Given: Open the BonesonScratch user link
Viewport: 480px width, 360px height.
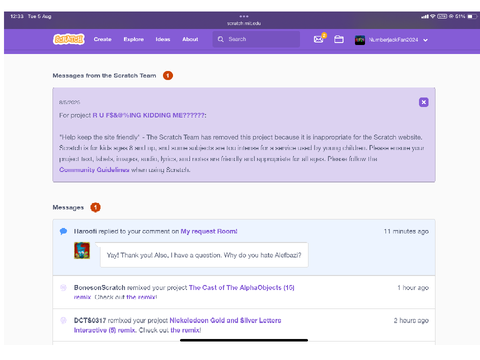Looking at the screenshot, I should pos(99,287).
